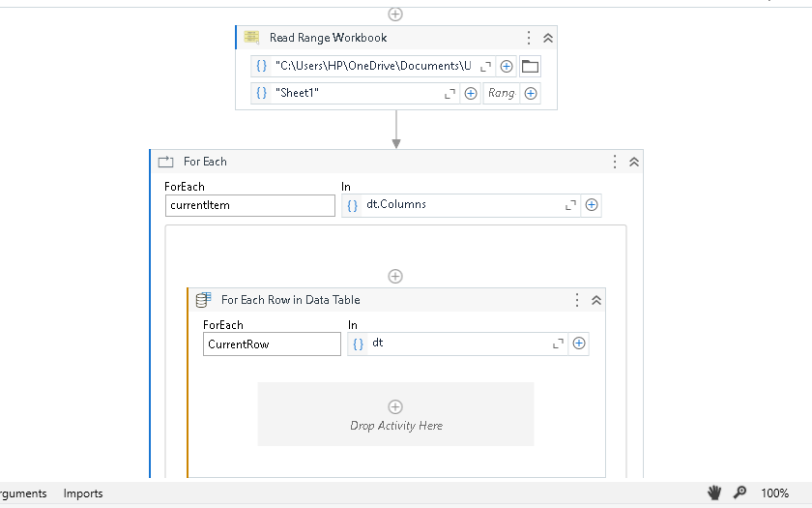Click plus button beside workbook path field
Viewport: 812px width, 508px height.
click(507, 67)
